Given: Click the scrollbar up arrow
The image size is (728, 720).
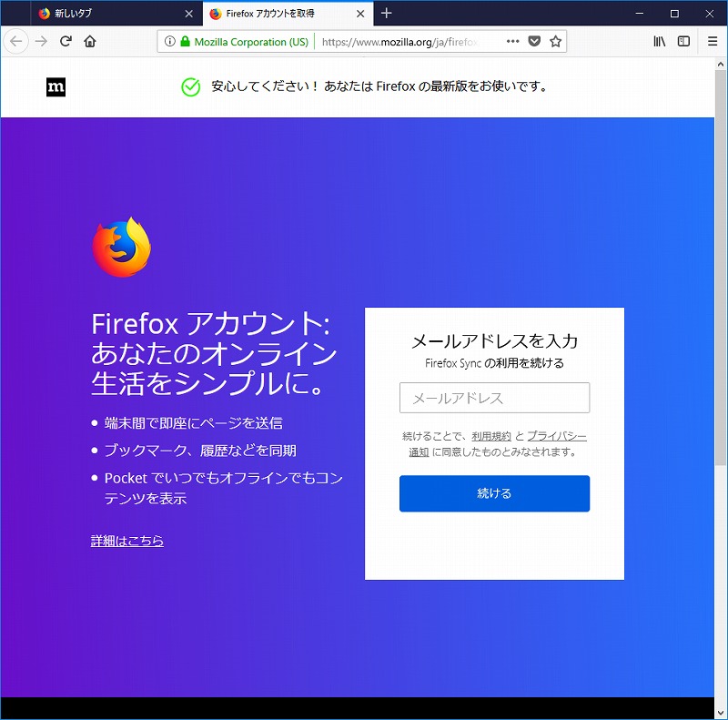Looking at the screenshot, I should tap(721, 64).
